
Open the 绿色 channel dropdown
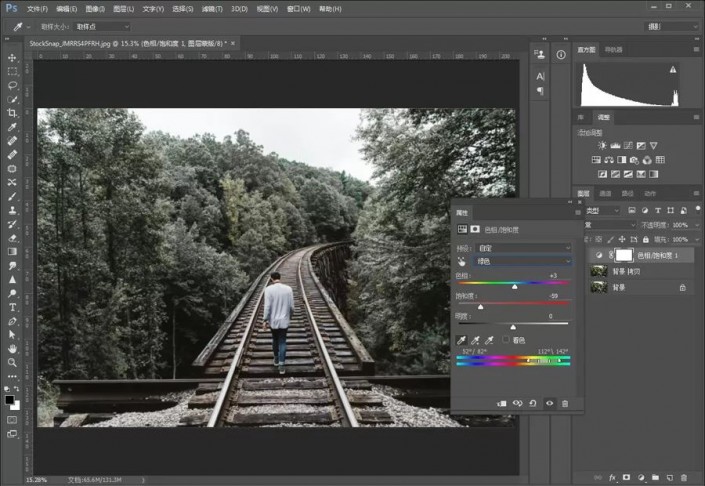pos(521,261)
